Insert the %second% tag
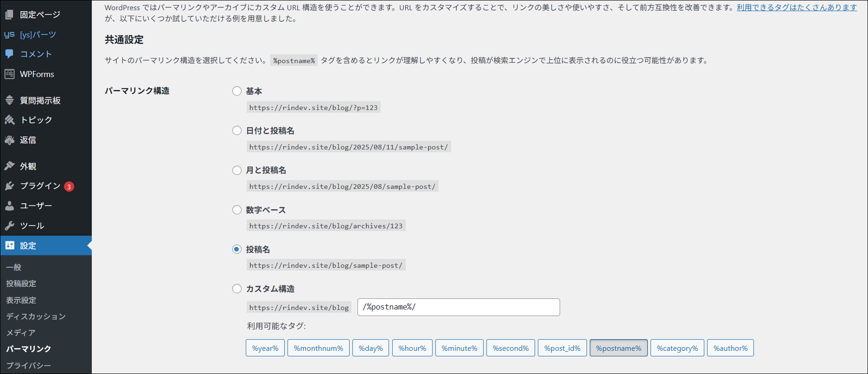 pos(511,348)
